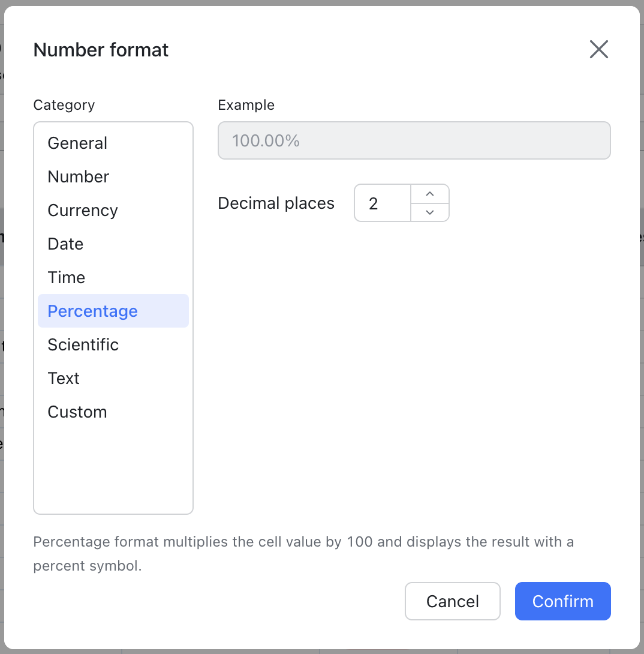The width and height of the screenshot is (644, 654).
Task: Select the General category
Action: point(77,143)
